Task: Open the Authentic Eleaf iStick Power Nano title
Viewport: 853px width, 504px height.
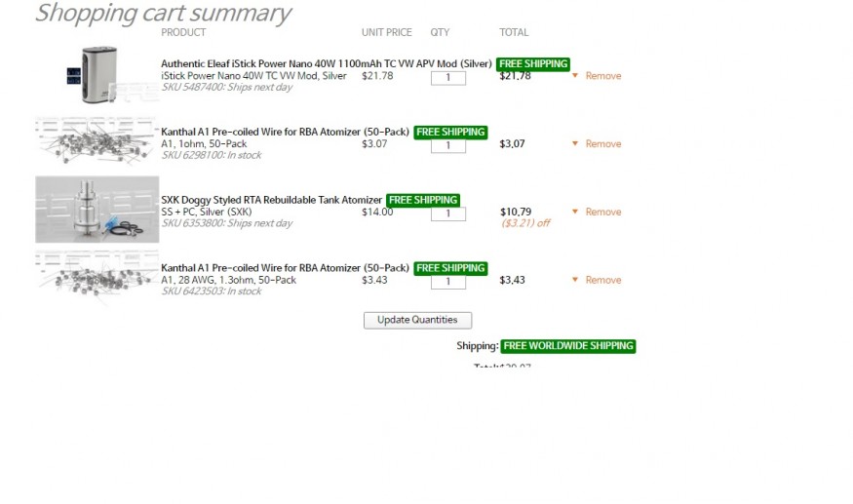Action: coord(326,64)
